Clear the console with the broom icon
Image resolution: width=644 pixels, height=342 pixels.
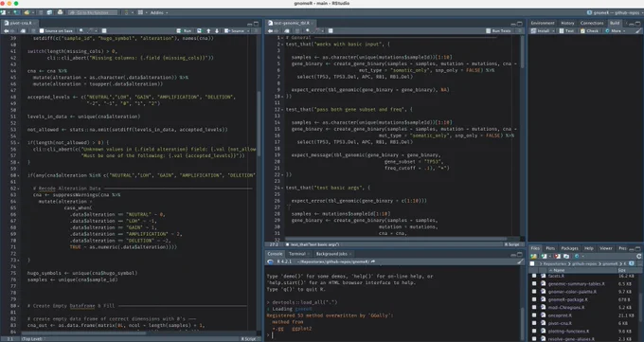520,261
